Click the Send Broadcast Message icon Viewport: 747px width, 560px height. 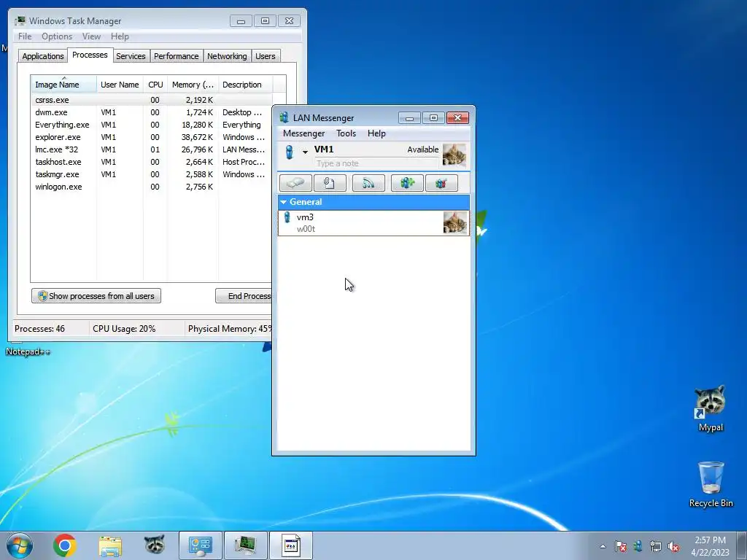(368, 183)
